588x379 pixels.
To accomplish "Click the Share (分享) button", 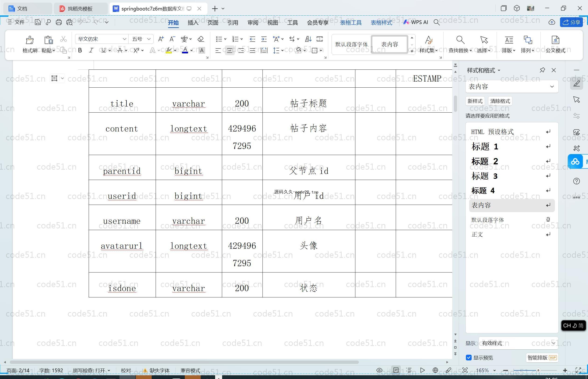I will (571, 22).
